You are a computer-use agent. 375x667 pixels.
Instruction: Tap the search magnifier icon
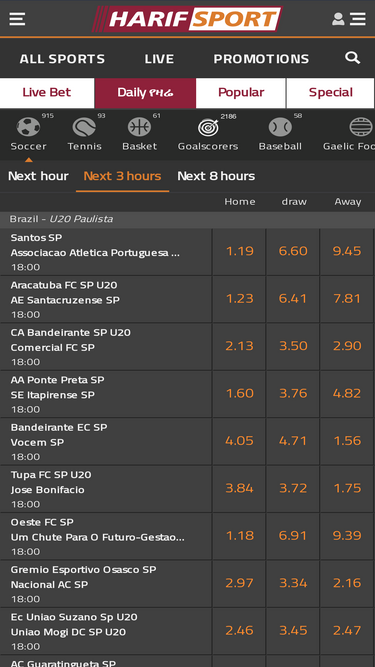coord(352,58)
